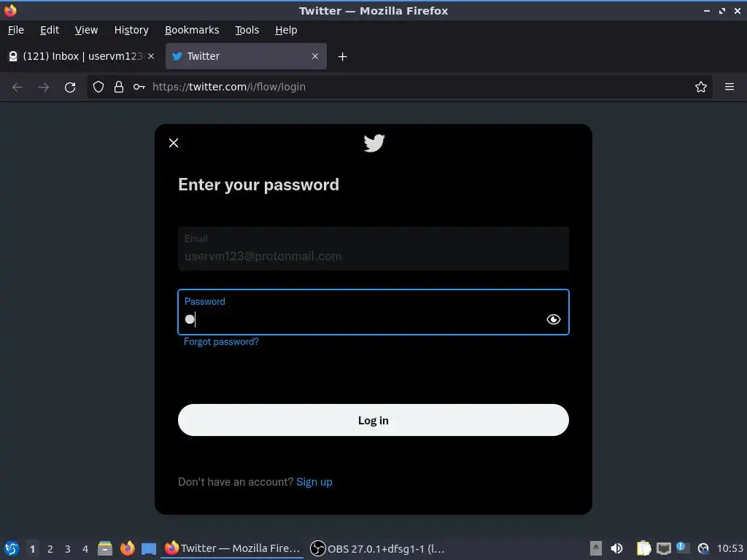
Task: Open the Edit menu
Action: [50, 30]
